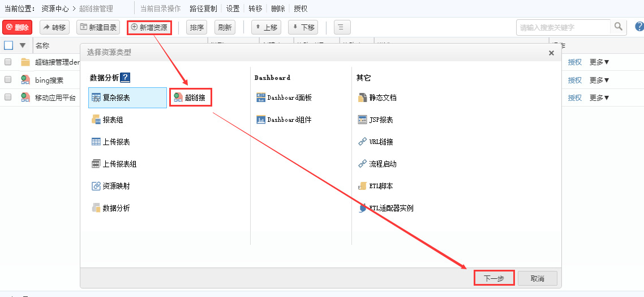Tick the checkbox for bing搜索 row

click(8, 80)
